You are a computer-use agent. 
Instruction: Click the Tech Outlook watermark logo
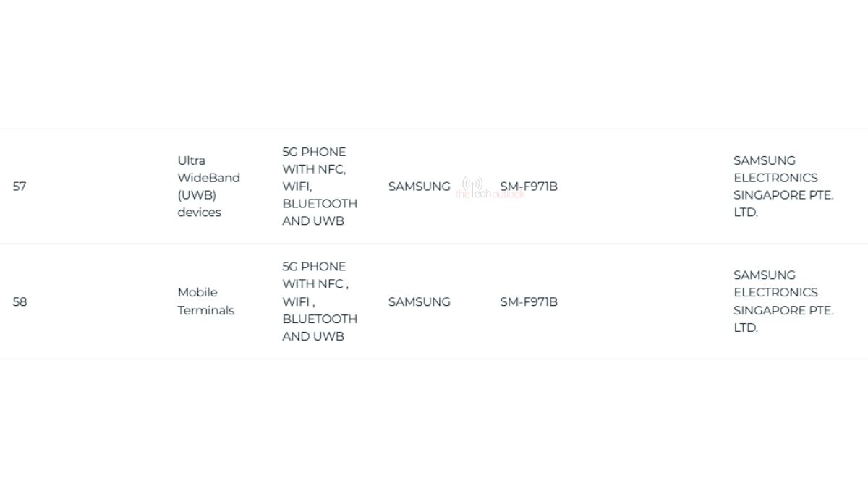coord(490,188)
